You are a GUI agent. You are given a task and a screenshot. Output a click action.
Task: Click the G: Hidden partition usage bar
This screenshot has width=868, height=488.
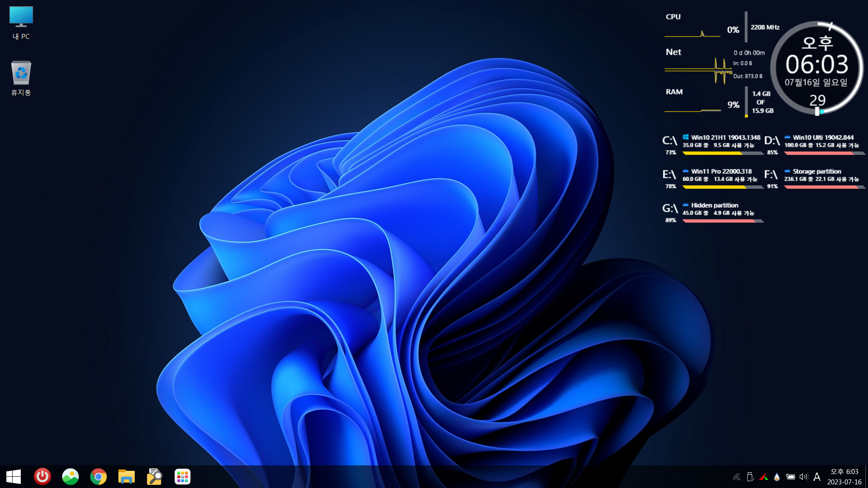tap(723, 221)
